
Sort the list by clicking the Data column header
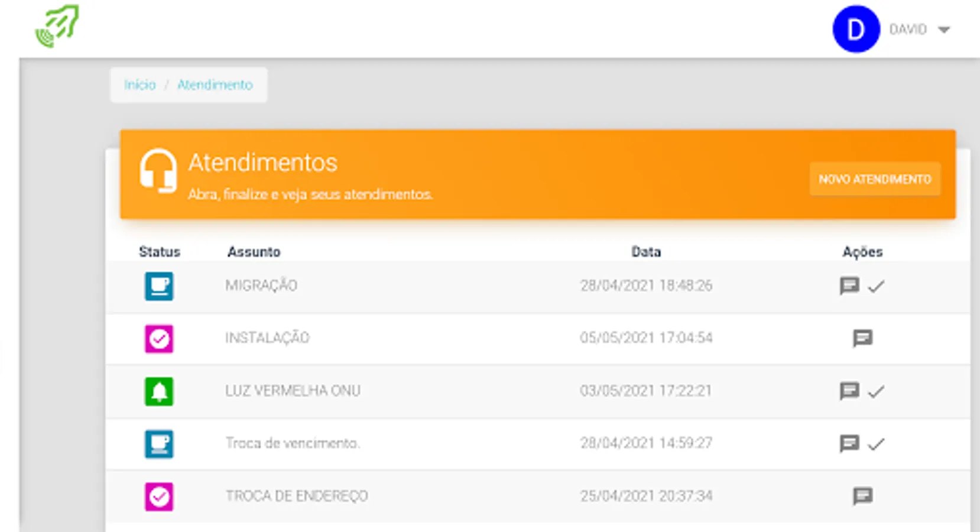[x=646, y=251]
